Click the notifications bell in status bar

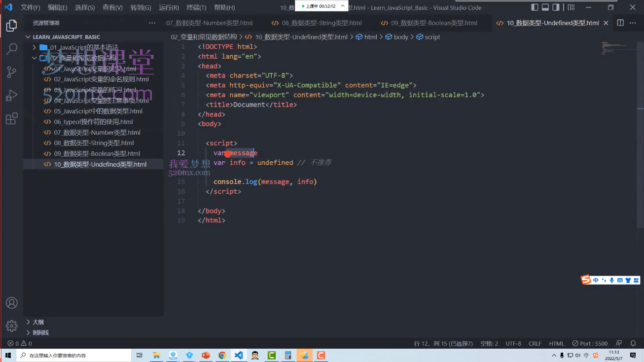(x=633, y=343)
